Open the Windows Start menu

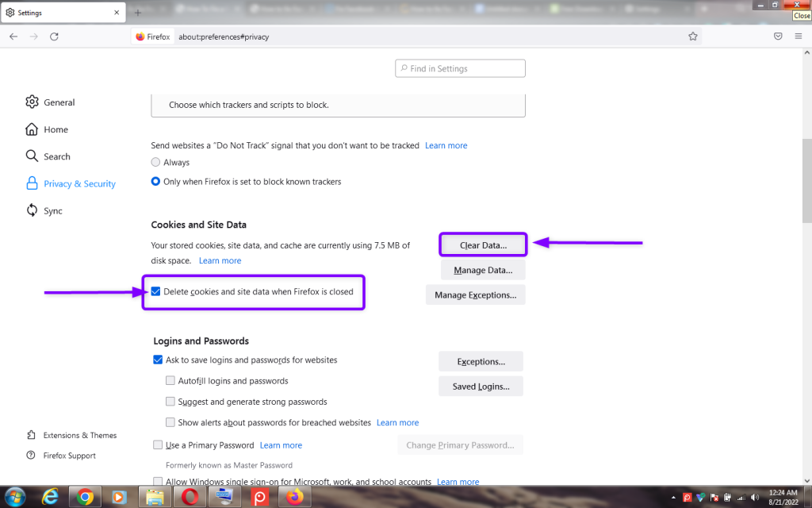(14, 497)
